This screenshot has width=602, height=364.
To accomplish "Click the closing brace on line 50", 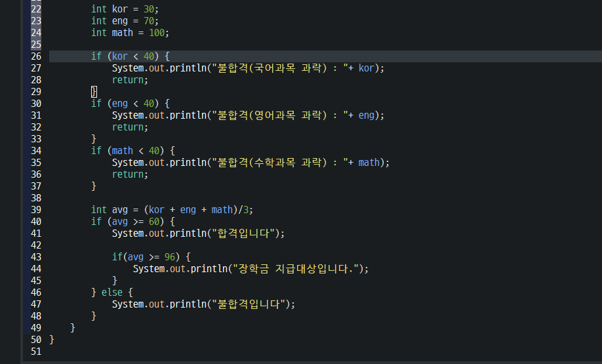I will point(52,340).
